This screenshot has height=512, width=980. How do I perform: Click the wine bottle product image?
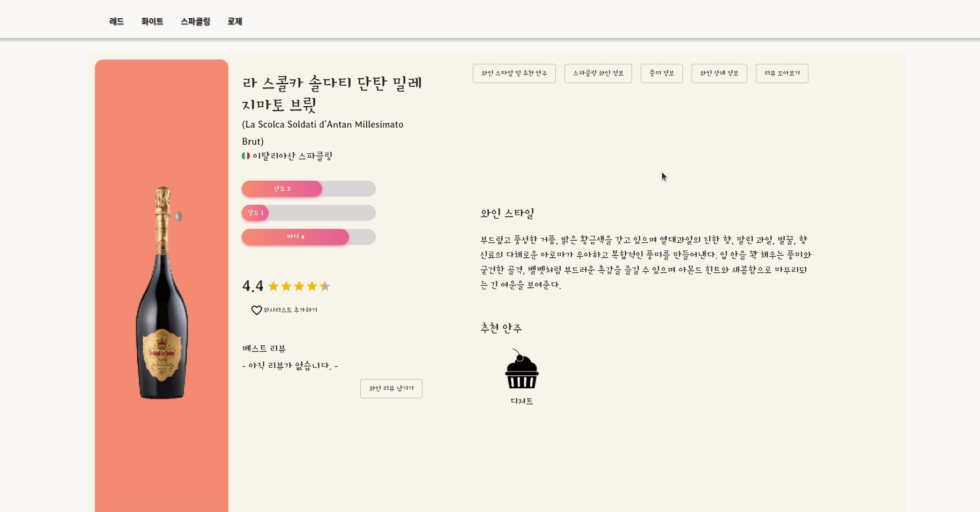click(x=162, y=293)
